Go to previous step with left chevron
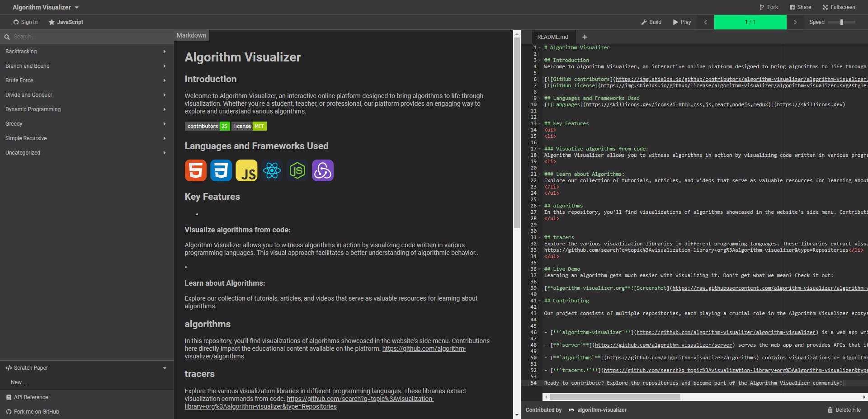Viewport: 868px width, 419px height. tap(705, 22)
